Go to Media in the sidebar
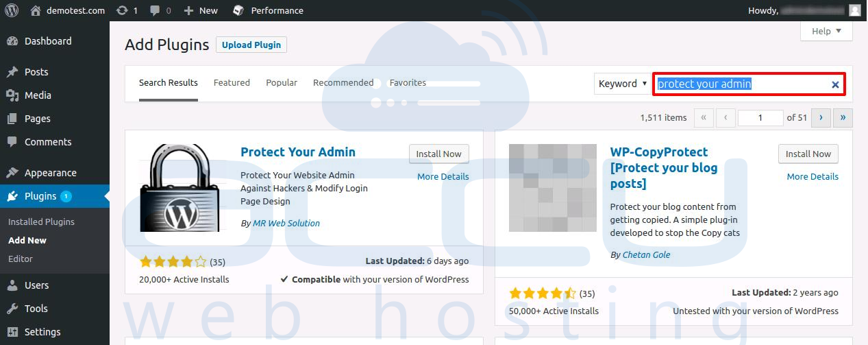 tap(55, 95)
